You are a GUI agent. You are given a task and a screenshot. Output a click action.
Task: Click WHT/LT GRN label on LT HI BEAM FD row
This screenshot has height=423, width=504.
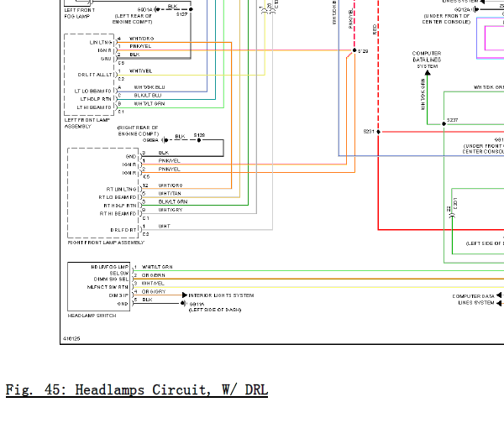click(150, 104)
